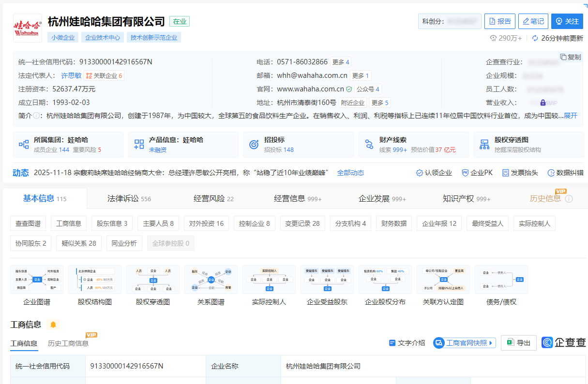This screenshot has height=384, width=588.
Task: Expand the company intro with 展开
Action: point(571,116)
